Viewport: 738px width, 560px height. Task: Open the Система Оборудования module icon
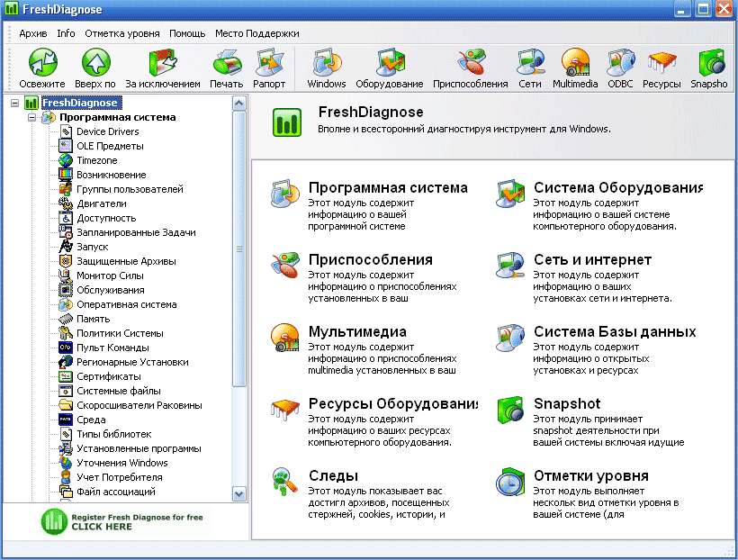coord(510,194)
